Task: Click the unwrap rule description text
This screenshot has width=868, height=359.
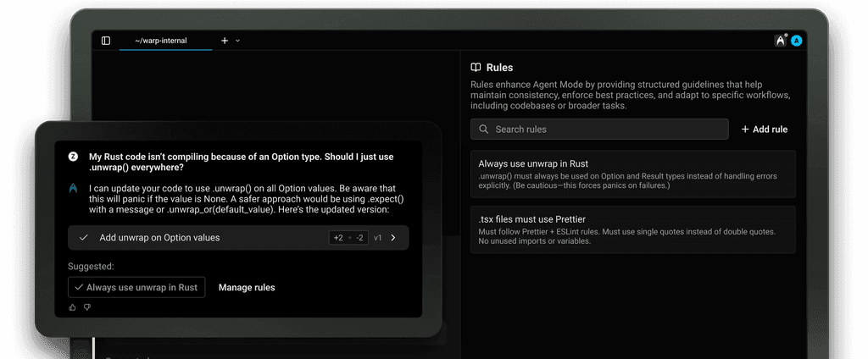Action: [x=628, y=180]
